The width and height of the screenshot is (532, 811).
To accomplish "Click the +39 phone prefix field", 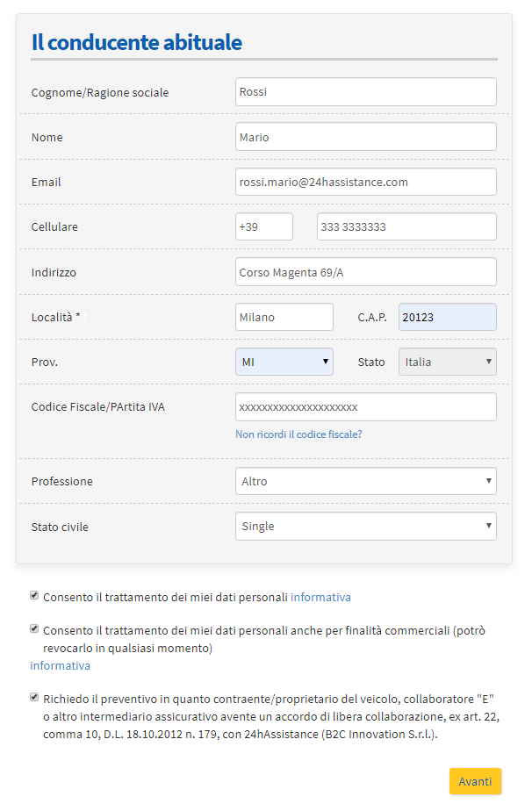I will 263,226.
